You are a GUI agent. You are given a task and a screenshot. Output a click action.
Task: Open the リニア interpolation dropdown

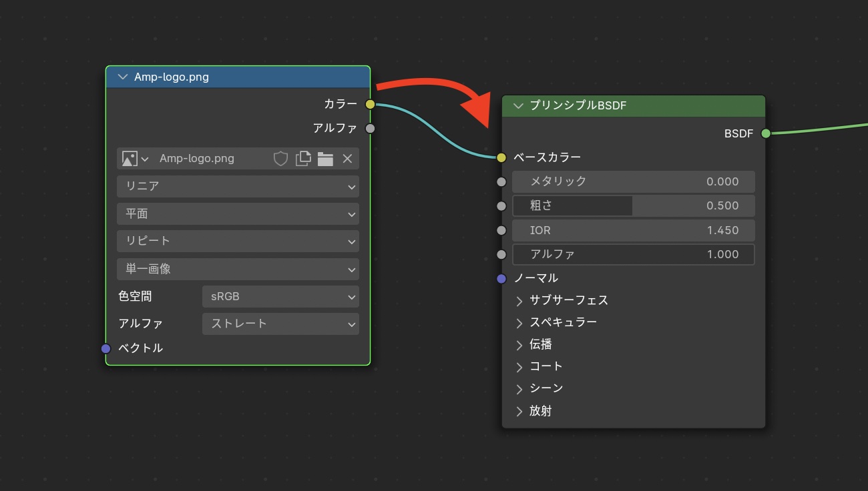coord(238,186)
